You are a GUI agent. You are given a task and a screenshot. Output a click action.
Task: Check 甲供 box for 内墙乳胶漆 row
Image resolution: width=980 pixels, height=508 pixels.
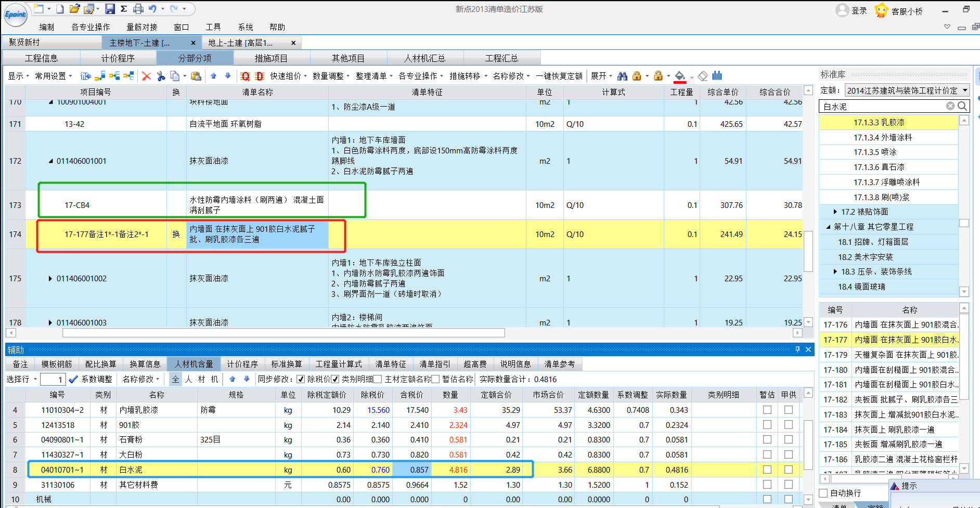[x=789, y=410]
